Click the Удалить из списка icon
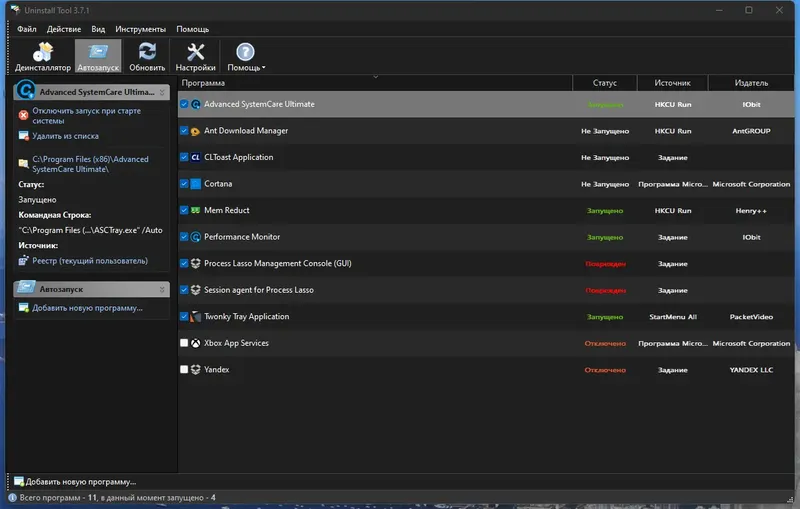 coord(23,136)
